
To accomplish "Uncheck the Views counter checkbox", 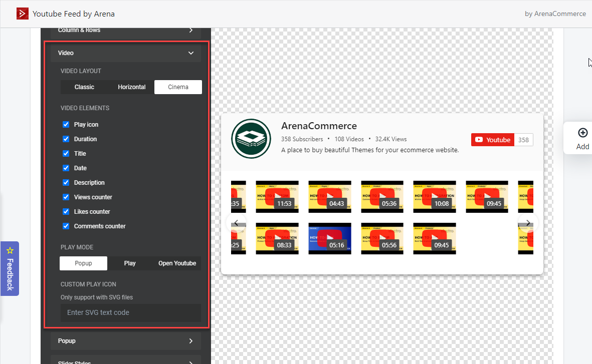I will pyautogui.click(x=66, y=197).
